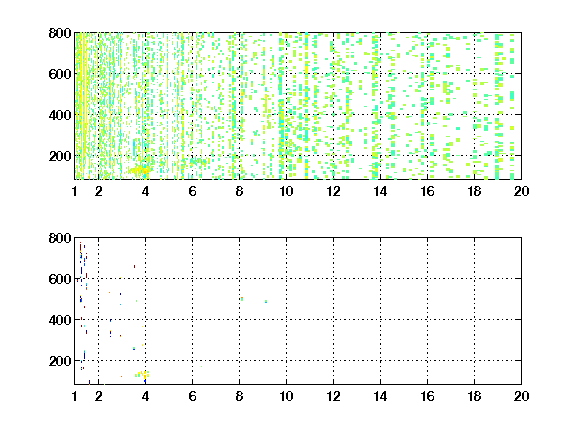Click x-axis tick label 10 under the upper plot
Viewport: 576px width, 432px height.
(287, 191)
